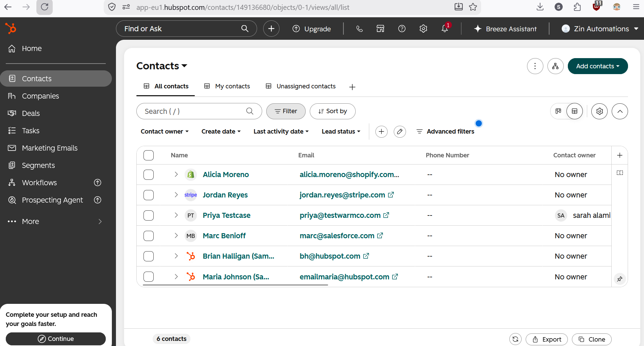644x346 pixels.
Task: Add a new view tab with plus
Action: point(352,87)
